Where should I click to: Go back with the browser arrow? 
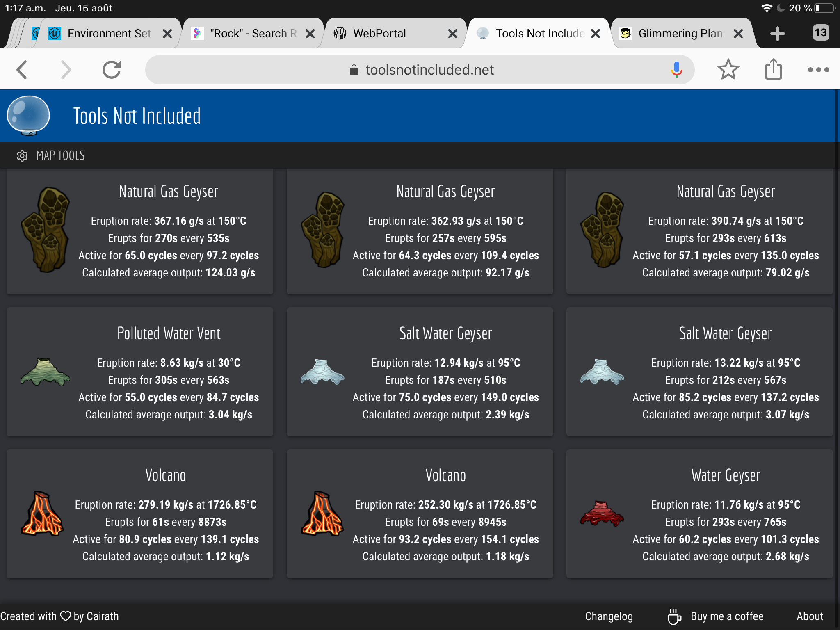[x=22, y=70]
